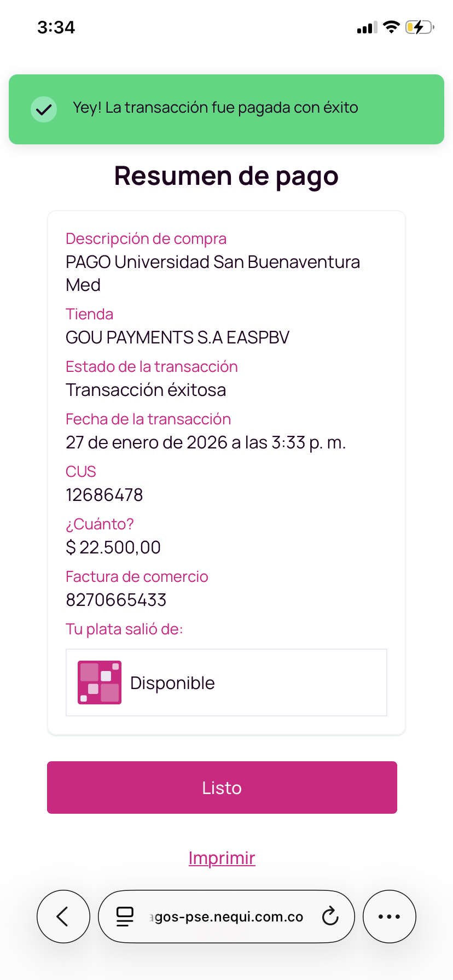Tap the Wi-Fi status icon
The image size is (453, 980).
point(391,27)
